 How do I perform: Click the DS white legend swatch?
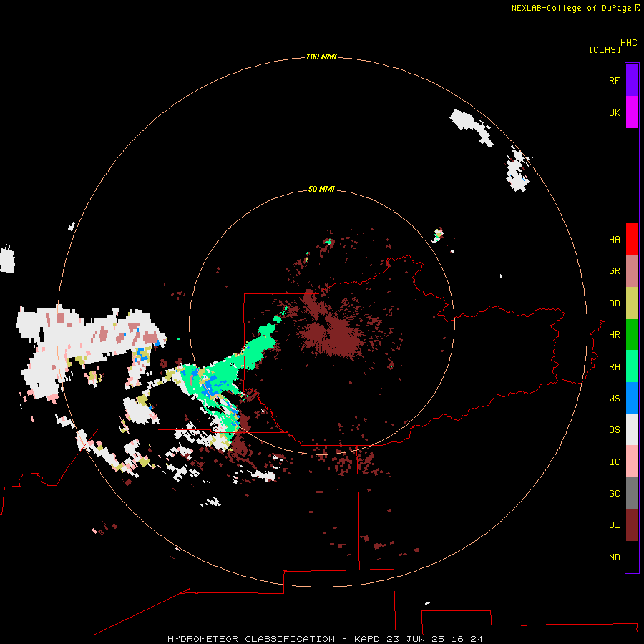pyautogui.click(x=632, y=429)
